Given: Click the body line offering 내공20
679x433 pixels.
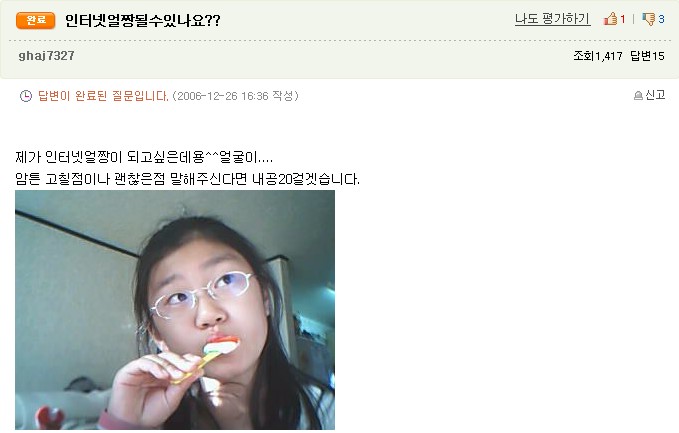Looking at the screenshot, I should click(188, 178).
